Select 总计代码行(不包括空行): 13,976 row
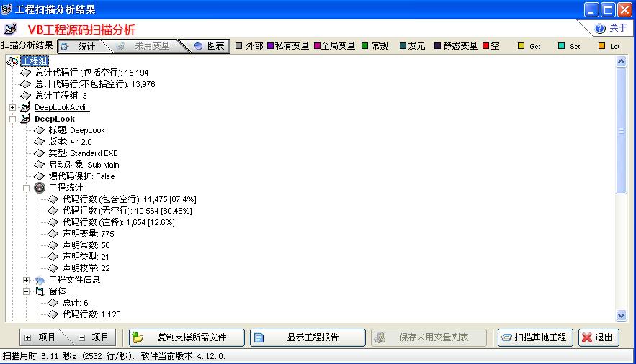The image size is (636, 364). [x=95, y=84]
